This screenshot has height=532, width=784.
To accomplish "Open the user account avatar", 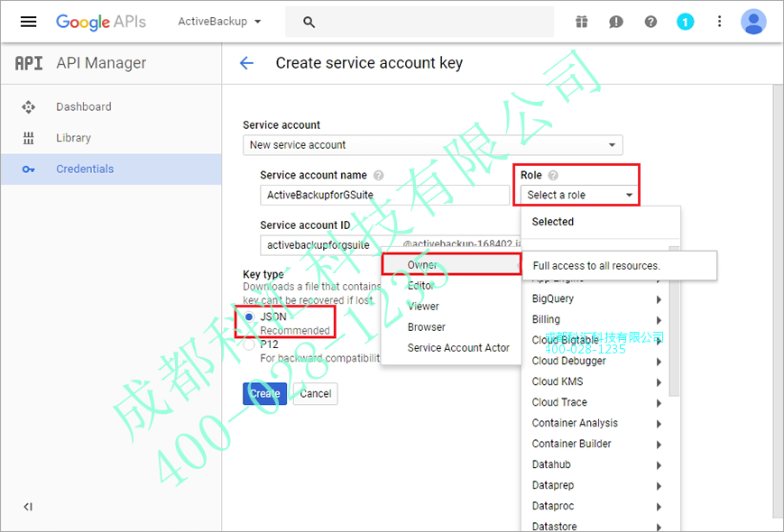I will [753, 22].
